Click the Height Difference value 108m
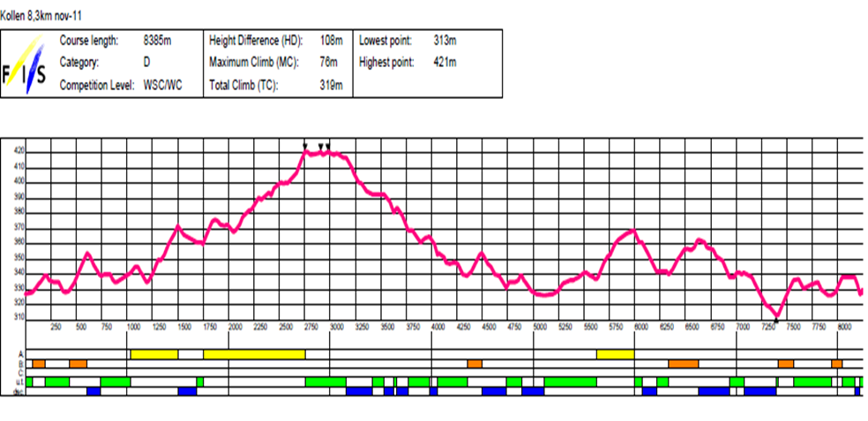 [x=331, y=41]
